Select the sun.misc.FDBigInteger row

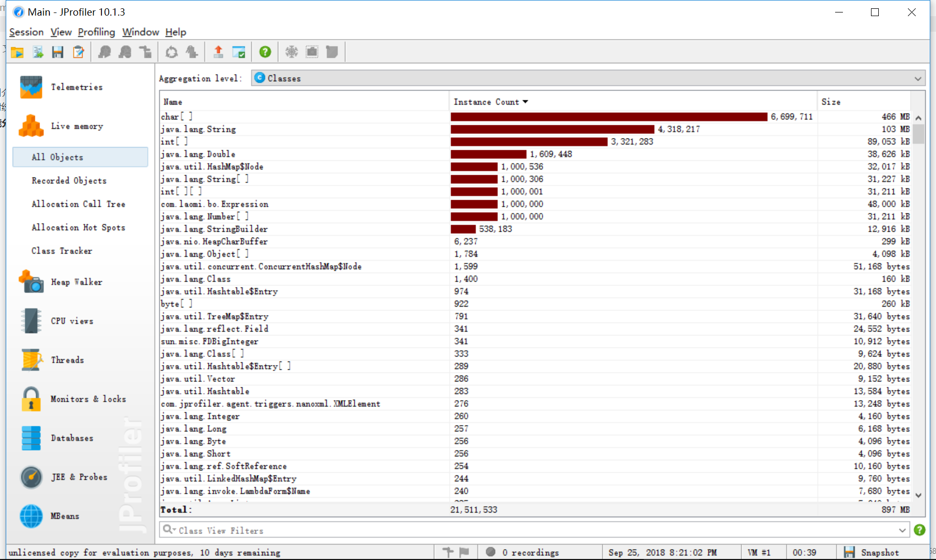coord(536,341)
